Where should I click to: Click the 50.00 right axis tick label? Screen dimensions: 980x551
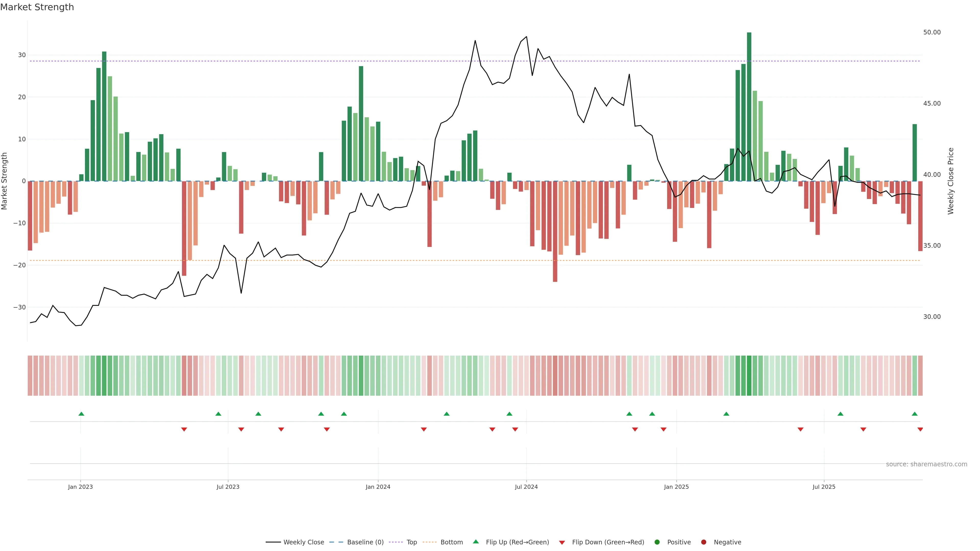pos(932,32)
